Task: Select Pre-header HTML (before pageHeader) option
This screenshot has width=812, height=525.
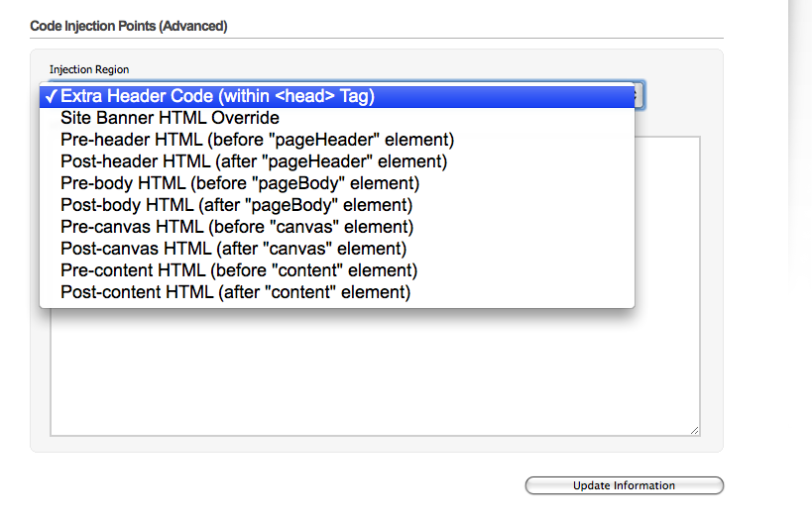Action: (x=257, y=140)
